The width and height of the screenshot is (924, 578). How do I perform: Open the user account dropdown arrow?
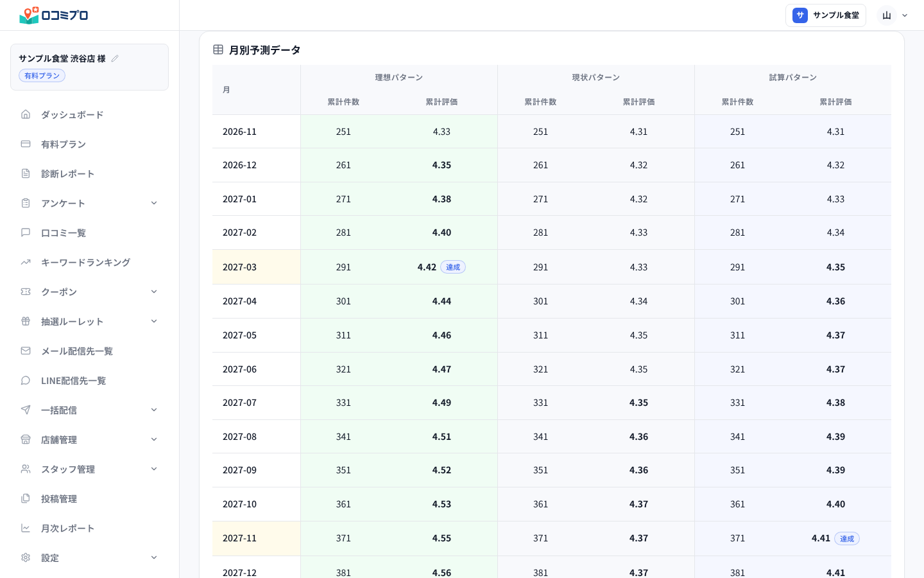(x=905, y=15)
